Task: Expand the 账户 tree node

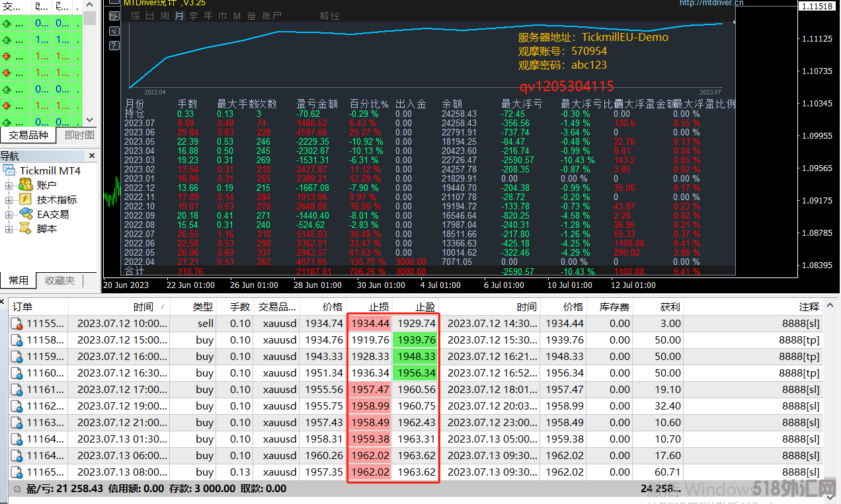Action: 9,186
